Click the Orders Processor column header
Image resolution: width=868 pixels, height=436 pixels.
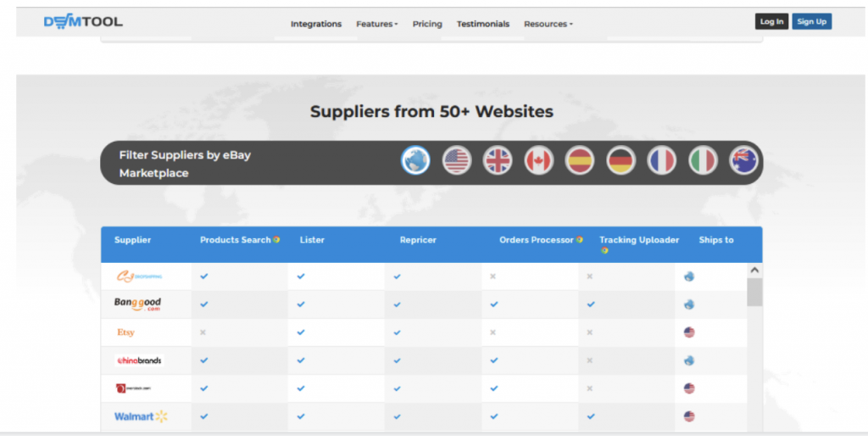537,240
